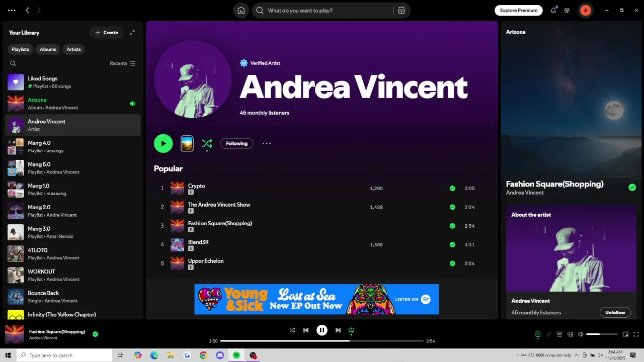644x362 pixels.
Task: Open the Bounce Back single
Action: point(73,297)
